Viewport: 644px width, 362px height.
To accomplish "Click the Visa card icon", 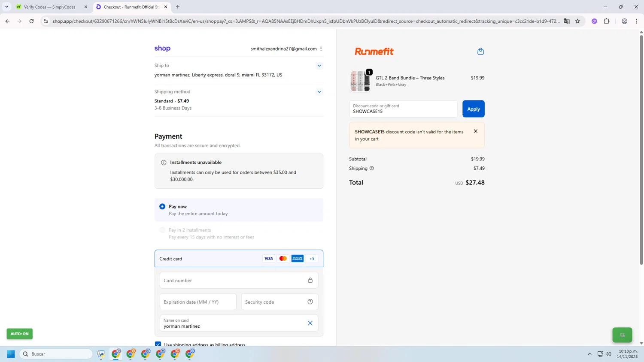I will [268, 259].
